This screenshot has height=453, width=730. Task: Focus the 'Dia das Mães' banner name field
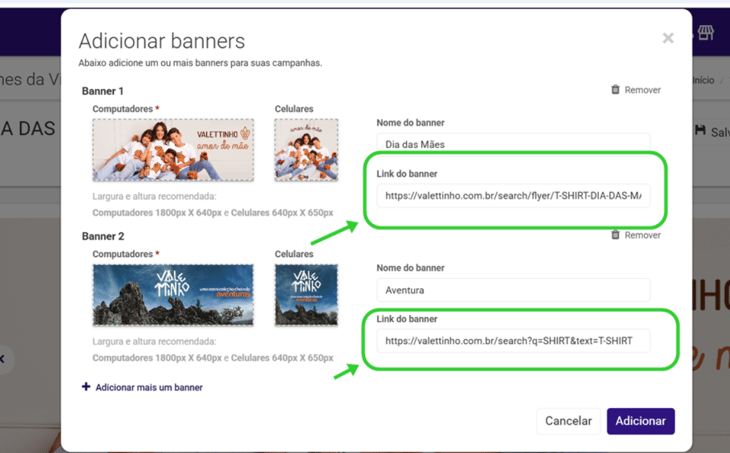(512, 145)
